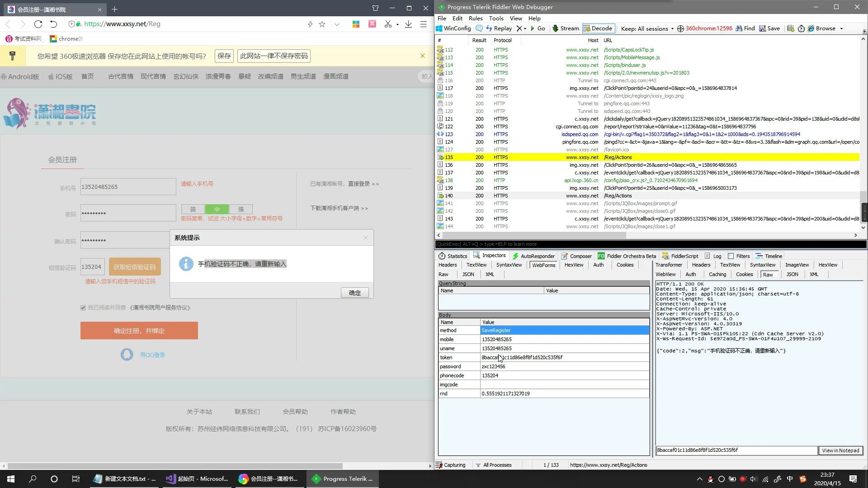The width and height of the screenshot is (868, 488).
Task: Click 获取短信验证码 button
Action: point(135,267)
